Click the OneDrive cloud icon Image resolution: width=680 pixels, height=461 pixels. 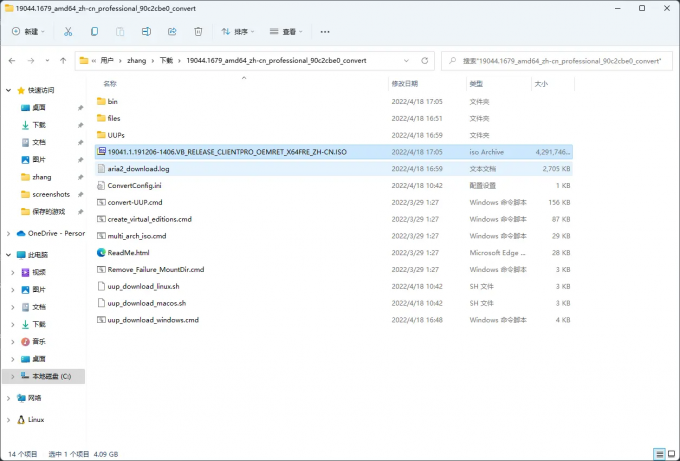pyautogui.click(x=21, y=233)
